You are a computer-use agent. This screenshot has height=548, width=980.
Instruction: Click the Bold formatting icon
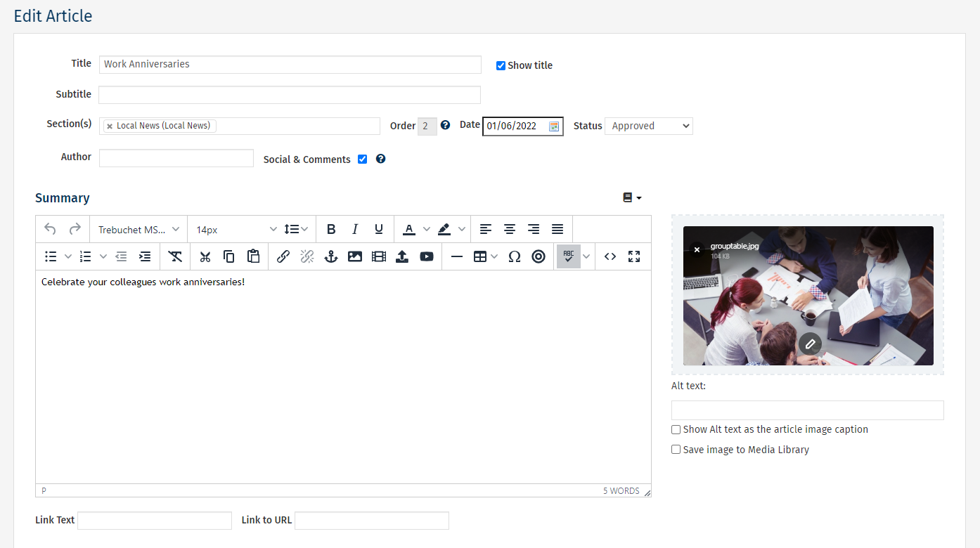coord(331,229)
